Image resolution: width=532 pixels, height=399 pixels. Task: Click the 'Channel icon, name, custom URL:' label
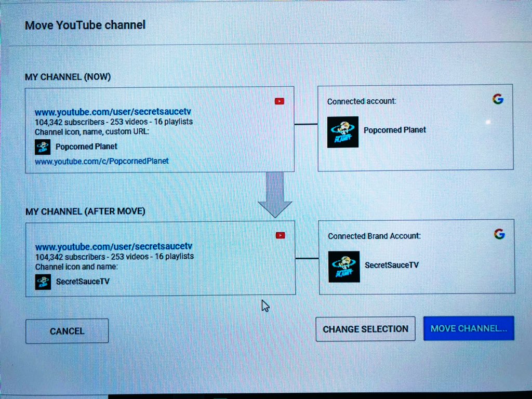(x=92, y=131)
